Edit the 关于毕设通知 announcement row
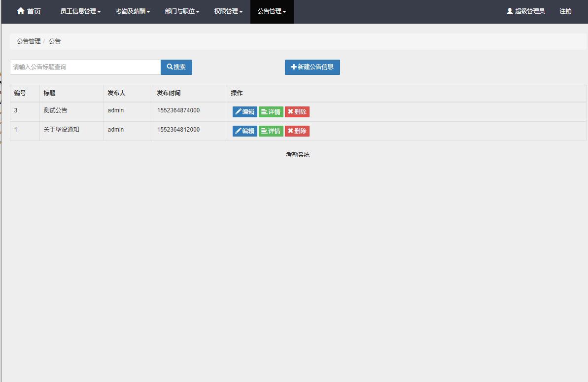 [x=244, y=131]
